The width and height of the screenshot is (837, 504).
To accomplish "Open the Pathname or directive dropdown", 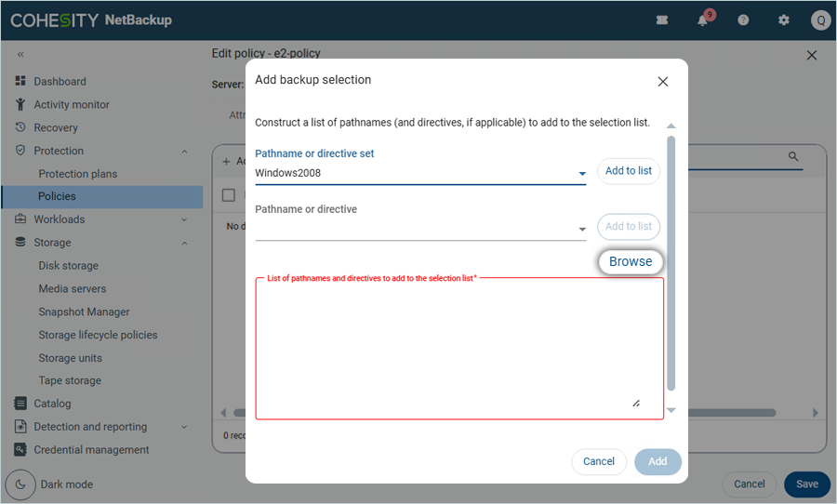I will click(x=582, y=229).
